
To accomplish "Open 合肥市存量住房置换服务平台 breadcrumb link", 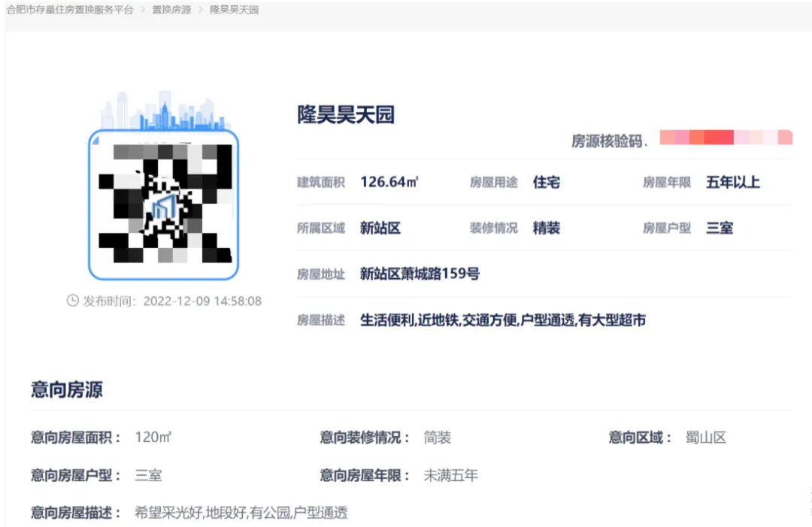I will [70, 10].
